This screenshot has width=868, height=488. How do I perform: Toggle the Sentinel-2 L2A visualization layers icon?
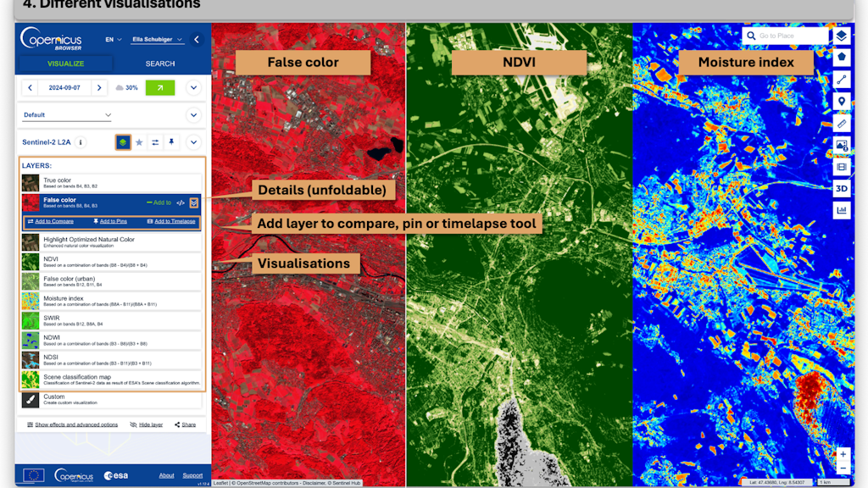124,142
